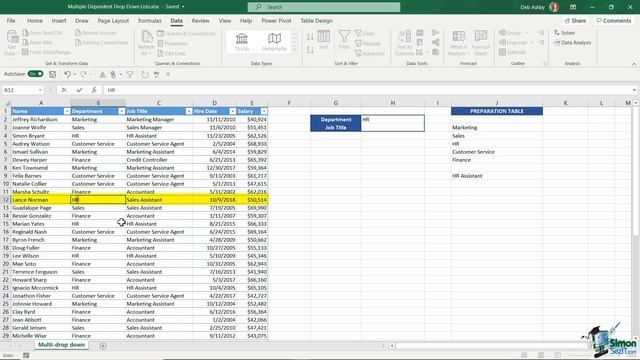Screen dimensions: 640x360
Task: Click the vertical scrollbar
Action: click(636, 171)
